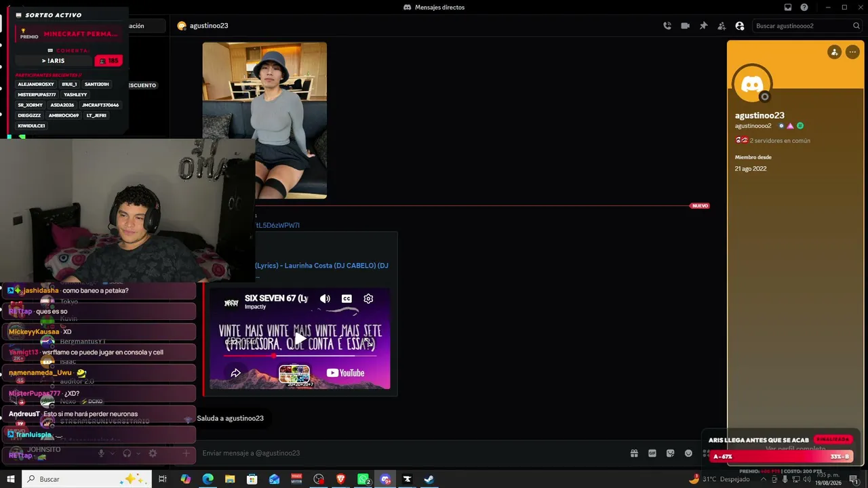Open the Discord inbox
This screenshot has height=488, width=868.
point(787,7)
